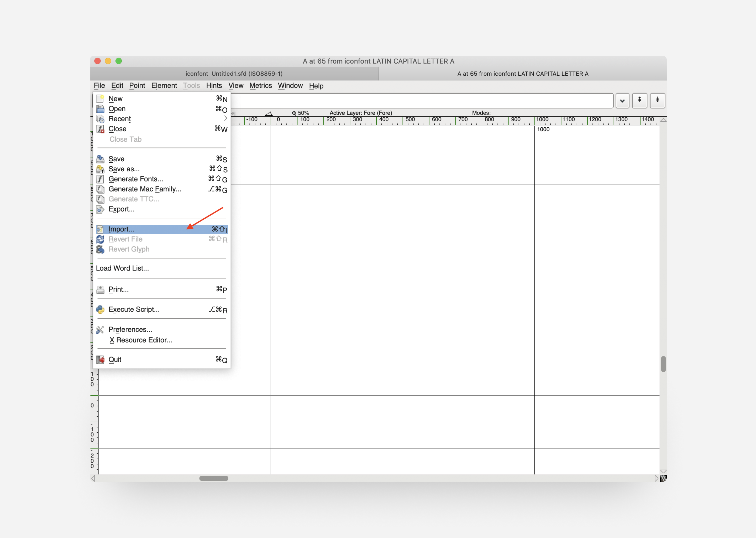
Task: Open Preferences... entry
Action: (x=161, y=330)
